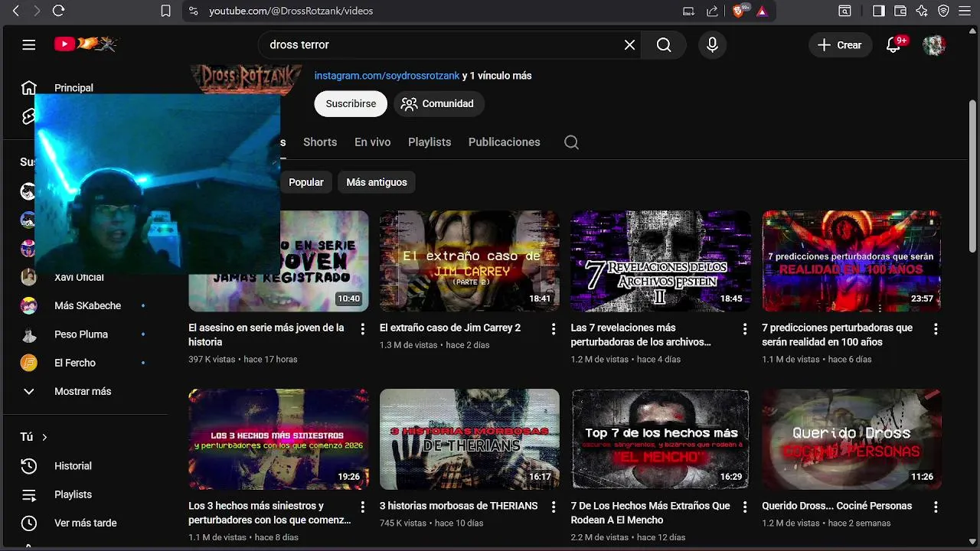Reload the page
Image resolution: width=980 pixels, height=551 pixels.
(x=58, y=11)
